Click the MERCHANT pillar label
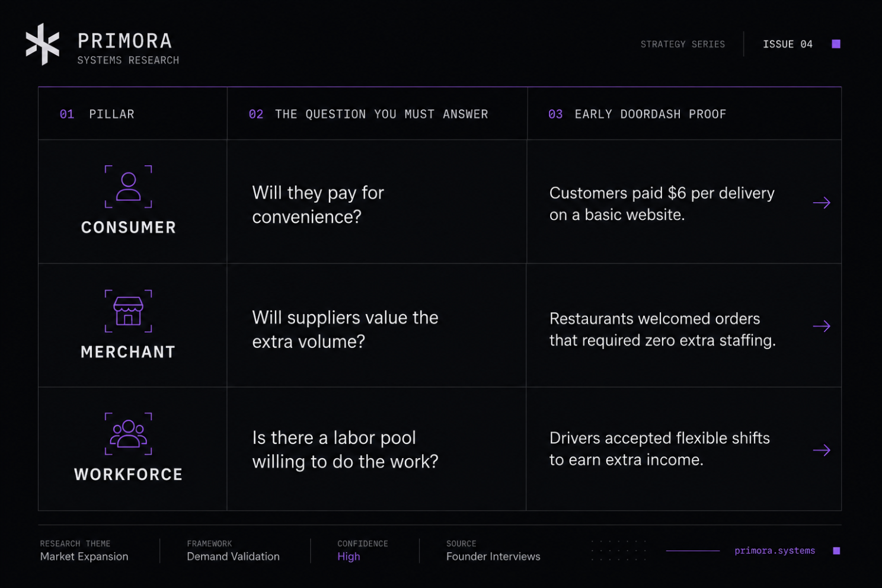The height and width of the screenshot is (588, 882). [x=128, y=352]
